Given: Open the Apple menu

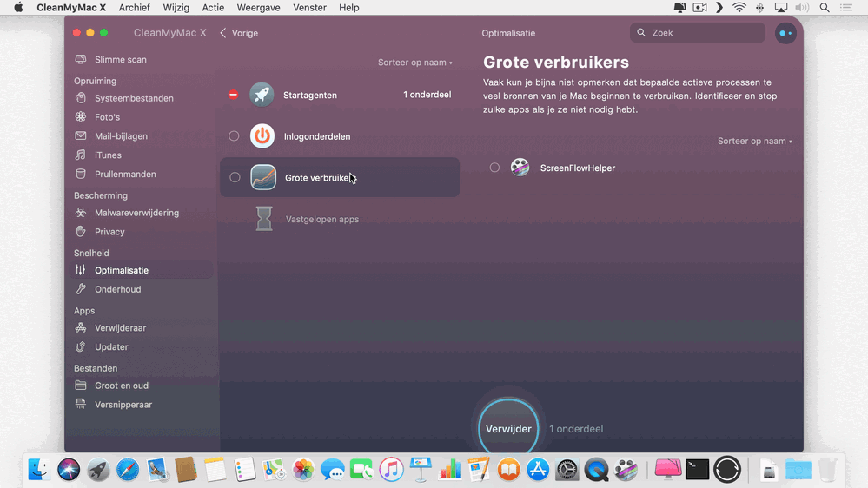Looking at the screenshot, I should [x=18, y=8].
